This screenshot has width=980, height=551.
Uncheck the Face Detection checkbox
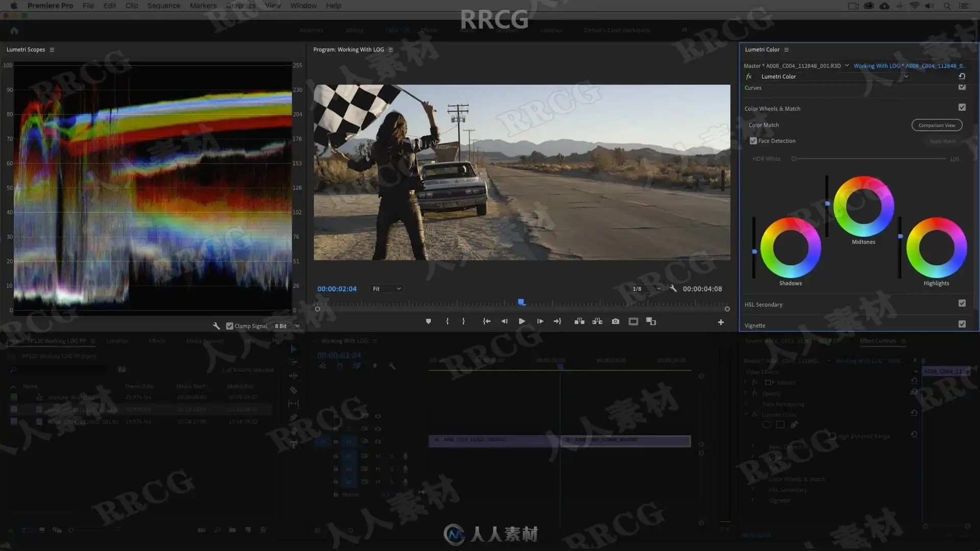point(753,141)
